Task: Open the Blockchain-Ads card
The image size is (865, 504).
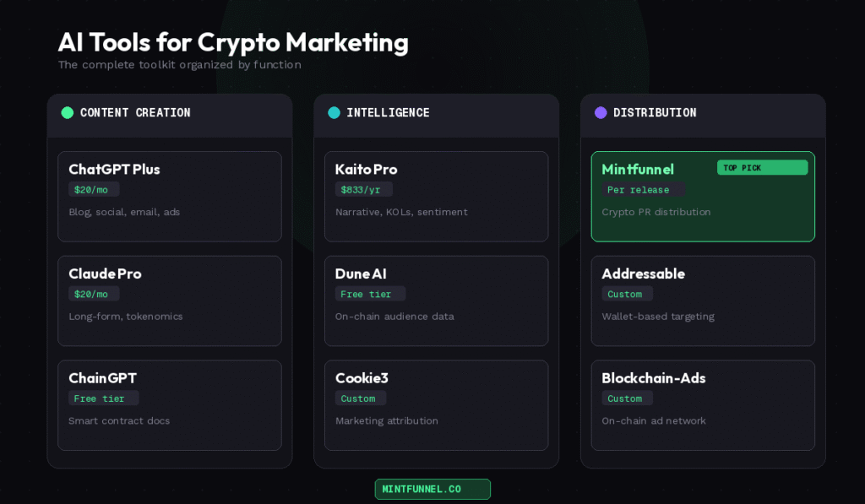Action: 703,405
